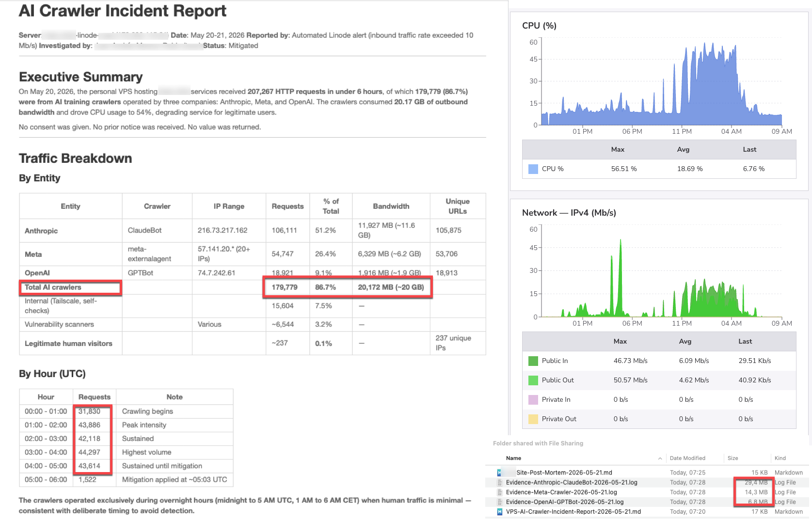Sort the file list by Date Modified
The width and height of the screenshot is (812, 521).
tap(687, 458)
